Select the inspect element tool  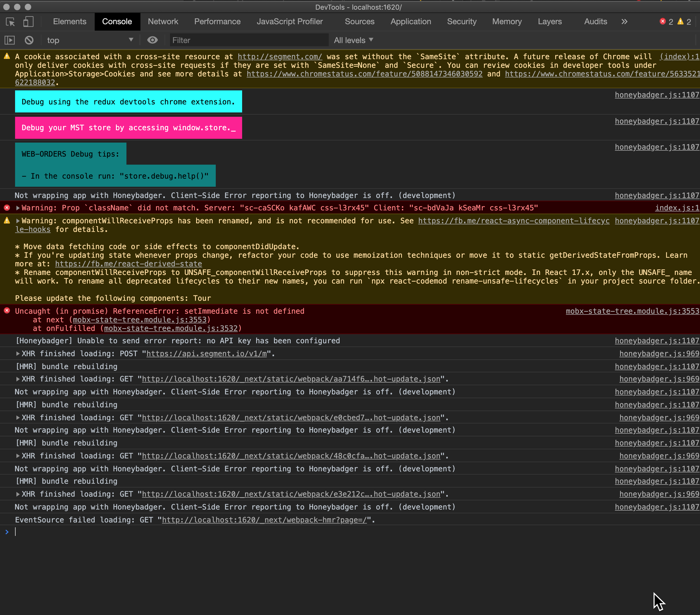10,22
